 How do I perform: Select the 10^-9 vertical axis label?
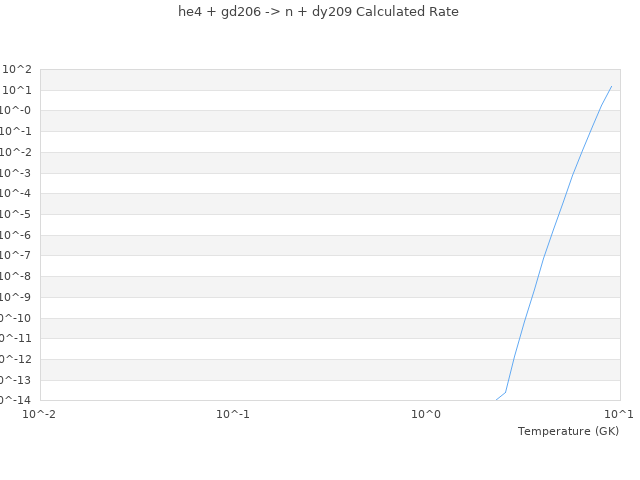point(16,297)
